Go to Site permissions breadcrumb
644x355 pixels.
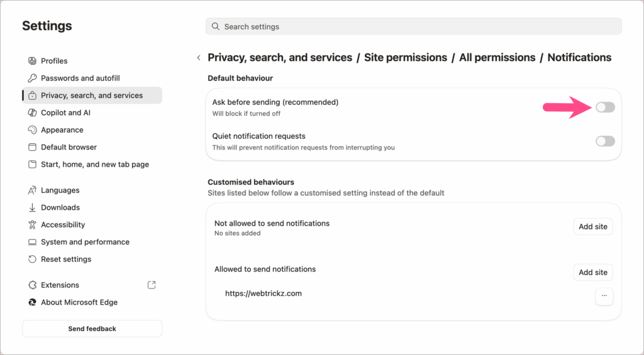click(x=406, y=57)
